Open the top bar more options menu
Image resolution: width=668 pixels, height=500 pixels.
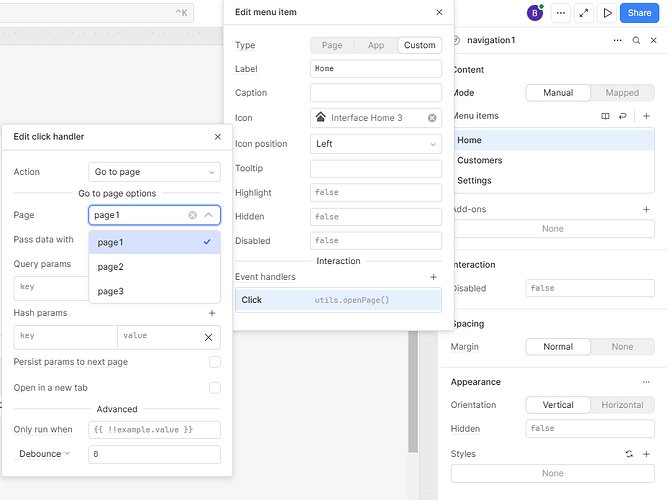561,13
